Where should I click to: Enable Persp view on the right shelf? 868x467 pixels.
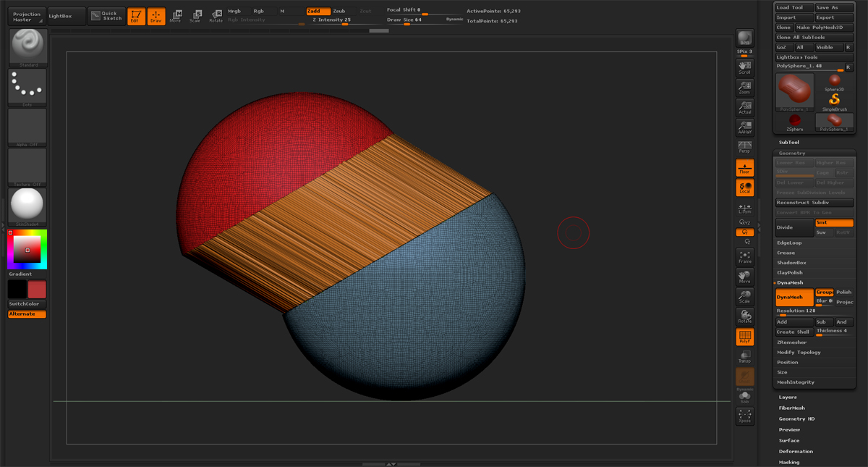[x=744, y=146]
